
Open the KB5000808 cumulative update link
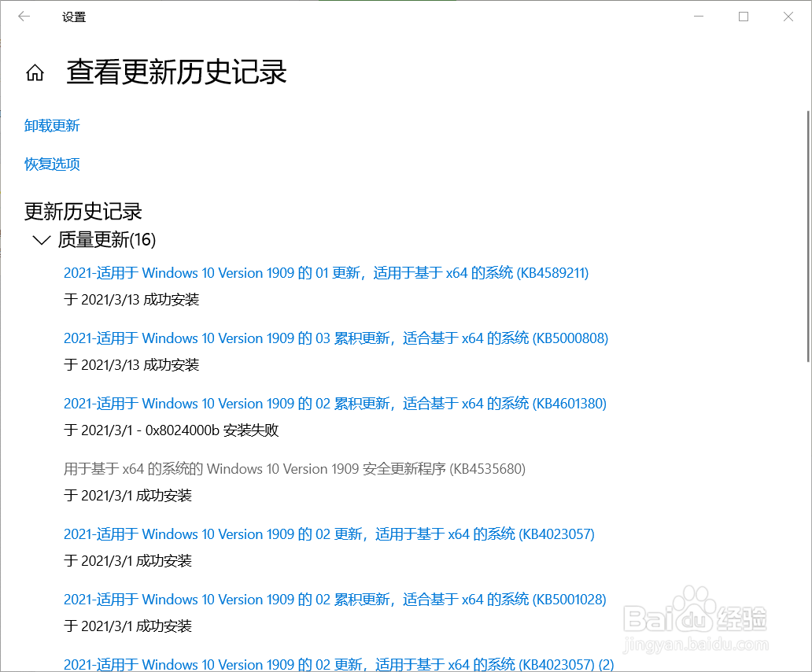[335, 338]
